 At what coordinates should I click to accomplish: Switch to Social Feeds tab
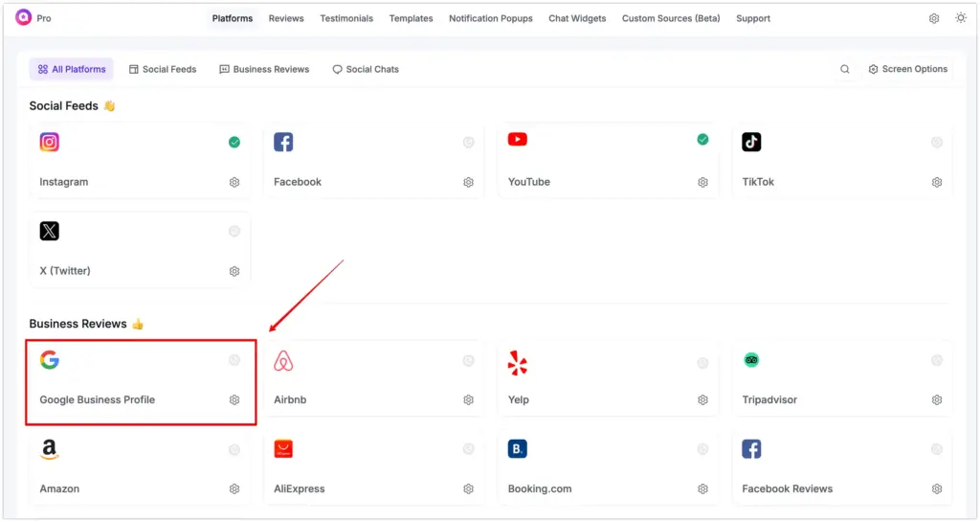(163, 69)
